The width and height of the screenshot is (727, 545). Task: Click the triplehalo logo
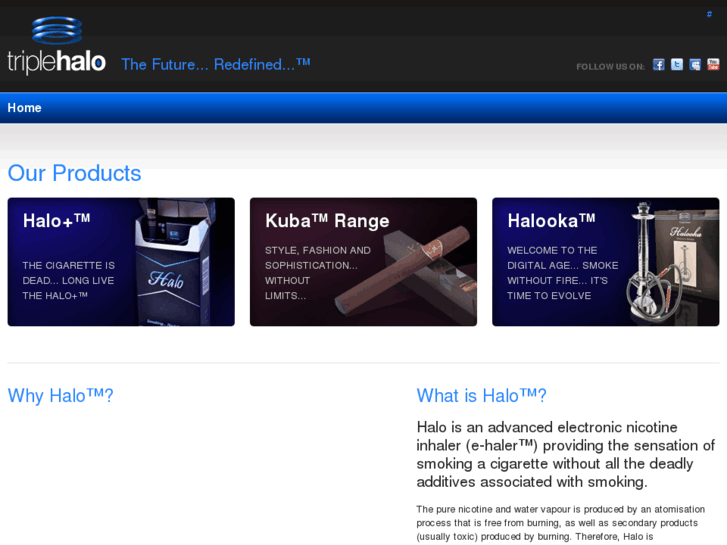click(x=57, y=45)
